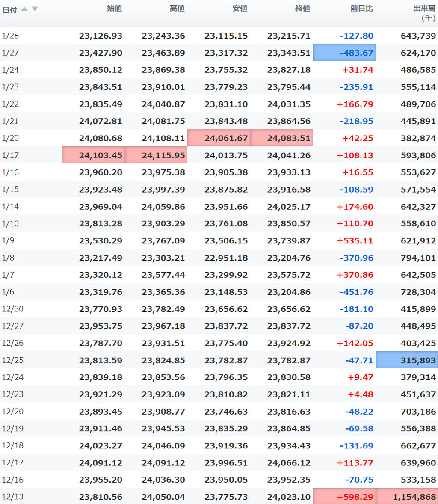
Task: Sort dates descending with down arrow
Action: 35,9
